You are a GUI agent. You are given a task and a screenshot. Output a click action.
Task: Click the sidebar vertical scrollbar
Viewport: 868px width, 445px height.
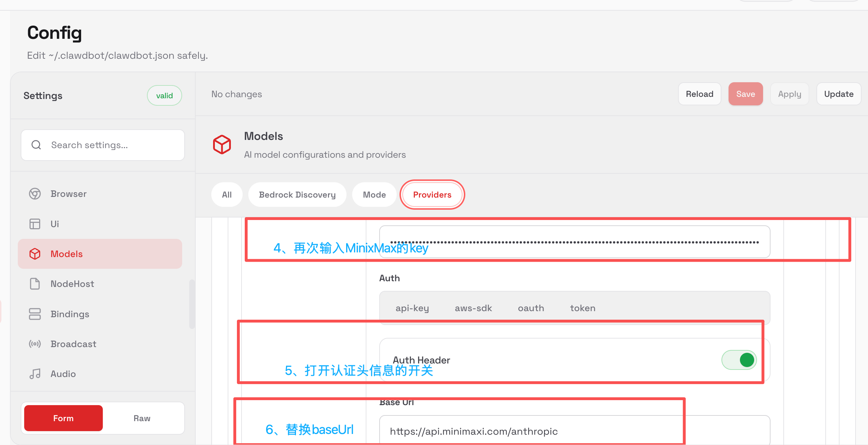coord(192,304)
